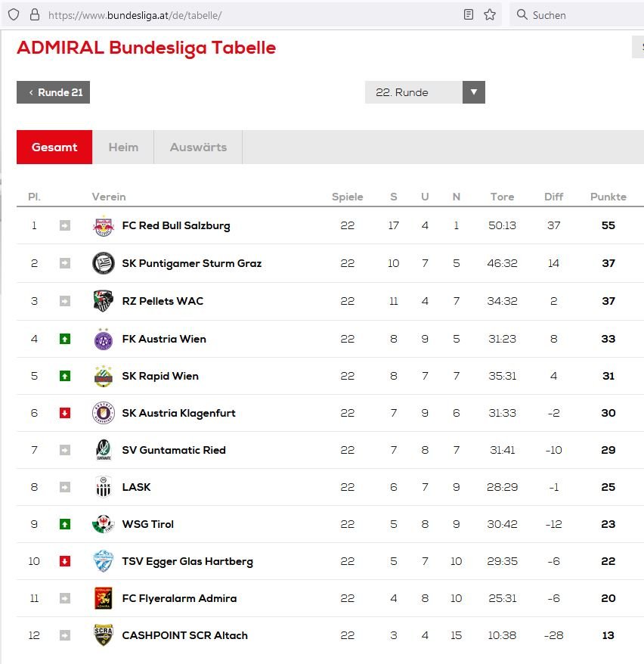This screenshot has width=644, height=664.
Task: Select the Gesamt tab
Action: (x=54, y=147)
